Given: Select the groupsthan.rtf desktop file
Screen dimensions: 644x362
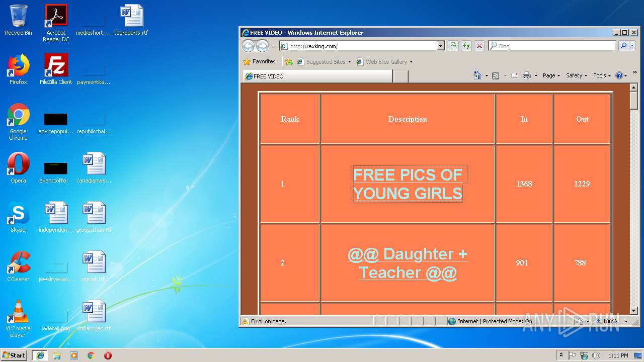Looking at the screenshot, I should click(x=94, y=217).
